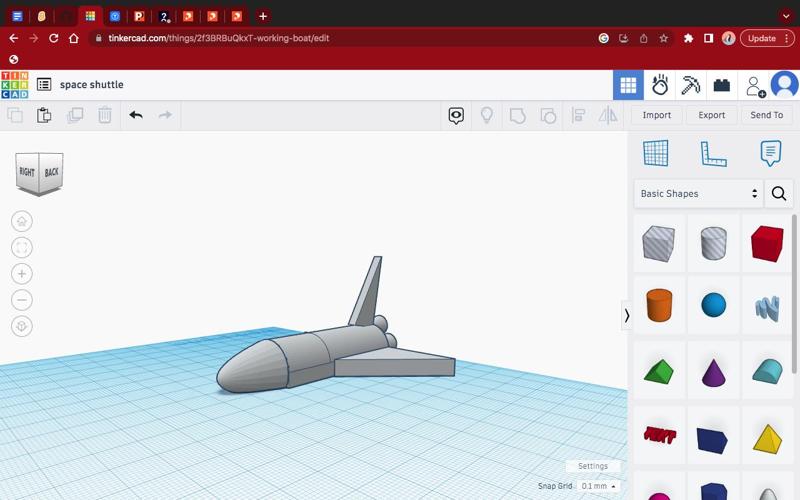Viewport: 800px width, 500px height.
Task: Open the Notes tool
Action: (x=770, y=153)
